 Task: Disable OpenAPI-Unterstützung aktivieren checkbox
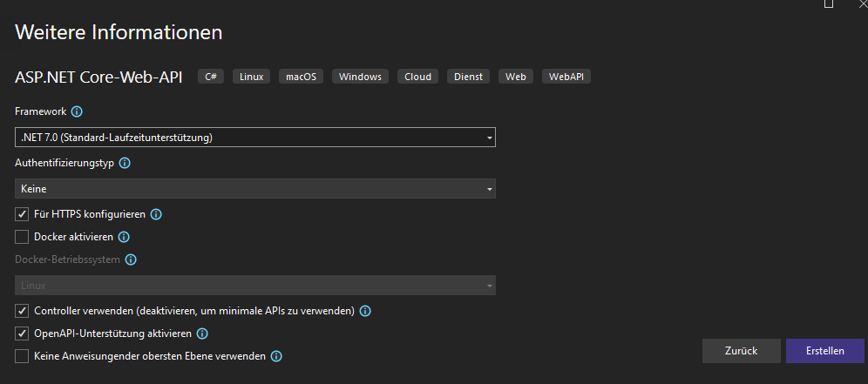(x=22, y=333)
